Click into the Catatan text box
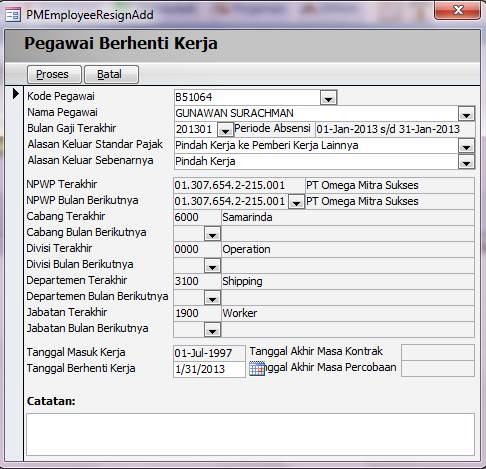Screen dimensions: 486x469 (250, 434)
